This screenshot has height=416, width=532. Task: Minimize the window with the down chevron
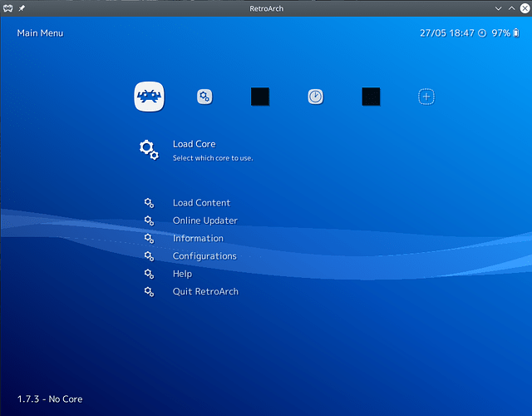pos(498,8)
